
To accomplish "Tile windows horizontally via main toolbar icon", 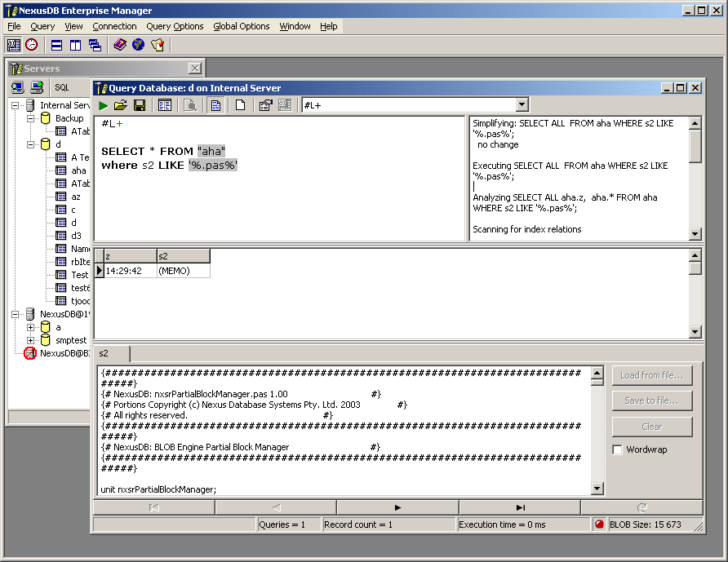I will [x=56, y=45].
